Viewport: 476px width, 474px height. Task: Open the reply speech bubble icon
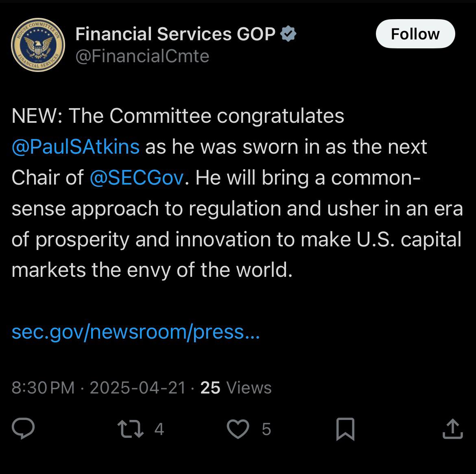(x=23, y=428)
